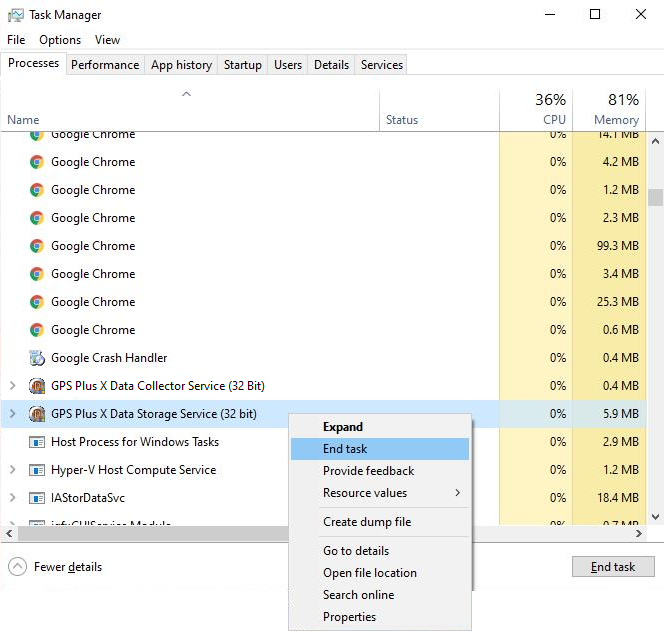Select the Processes tab
Viewport: 664px width, 637px height.
point(33,63)
